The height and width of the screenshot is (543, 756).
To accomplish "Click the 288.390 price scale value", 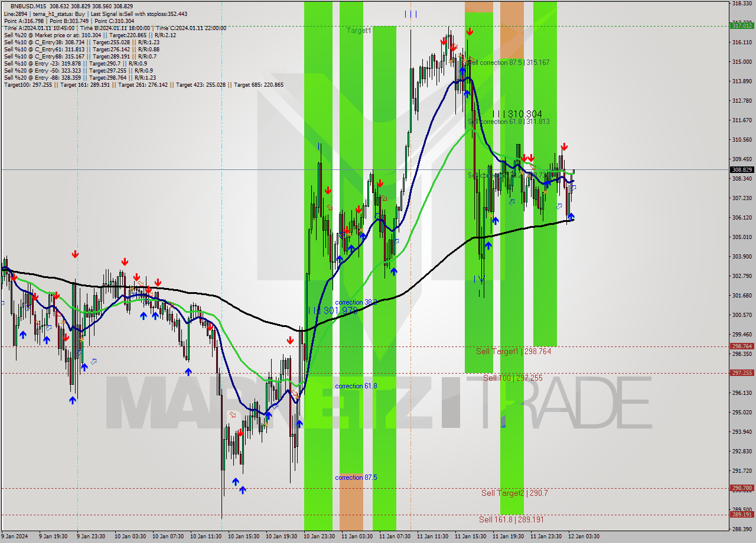I will [x=741, y=529].
